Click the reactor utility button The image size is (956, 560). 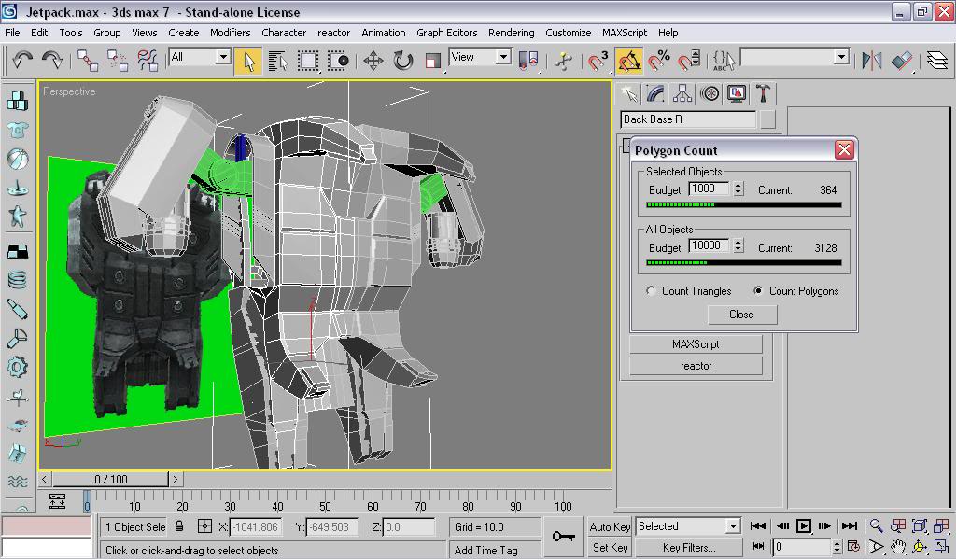696,366
